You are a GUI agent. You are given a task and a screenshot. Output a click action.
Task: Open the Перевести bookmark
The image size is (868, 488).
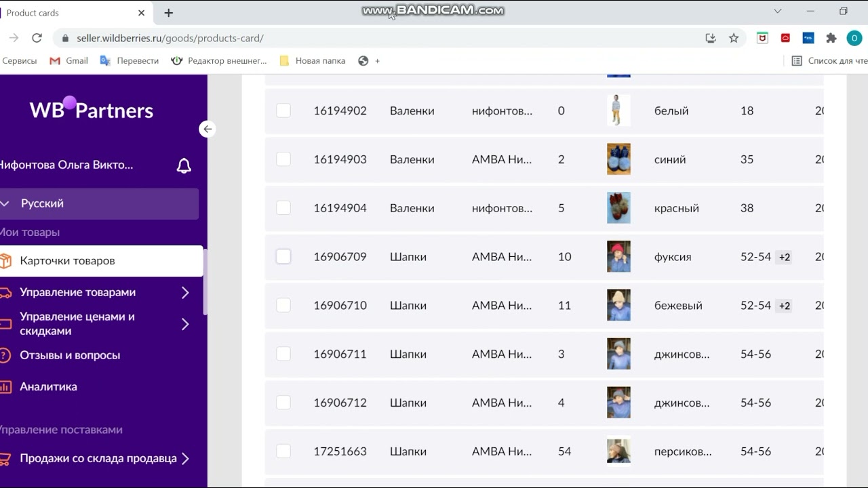click(x=130, y=61)
